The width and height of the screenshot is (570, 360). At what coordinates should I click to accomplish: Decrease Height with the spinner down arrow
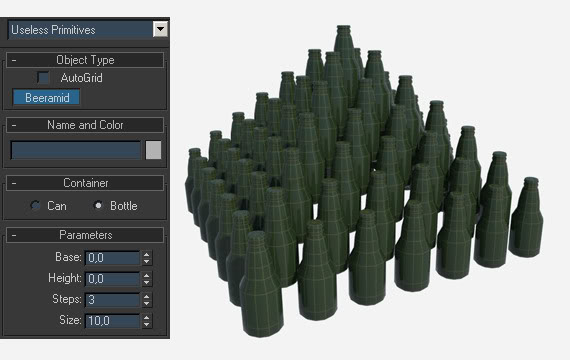146,283
